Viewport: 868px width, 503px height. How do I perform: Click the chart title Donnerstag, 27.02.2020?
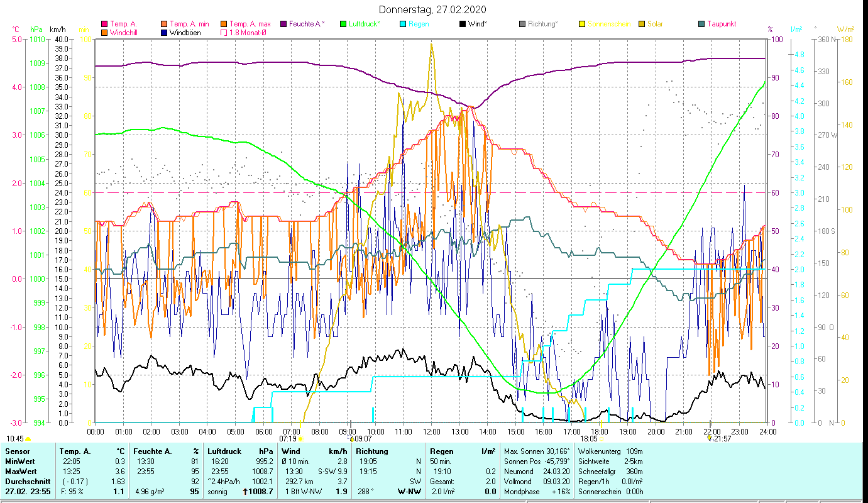[x=433, y=10]
